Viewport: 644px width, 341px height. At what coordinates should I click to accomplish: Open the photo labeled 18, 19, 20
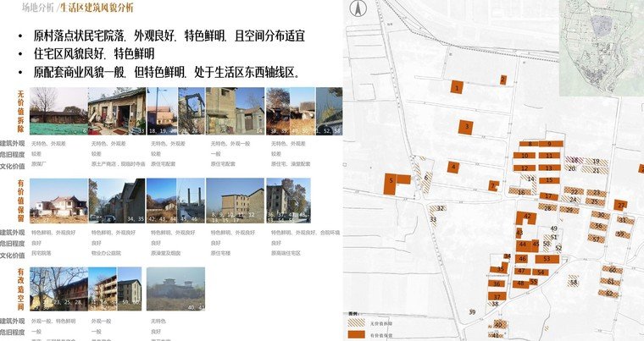pyautogui.click(x=163, y=111)
